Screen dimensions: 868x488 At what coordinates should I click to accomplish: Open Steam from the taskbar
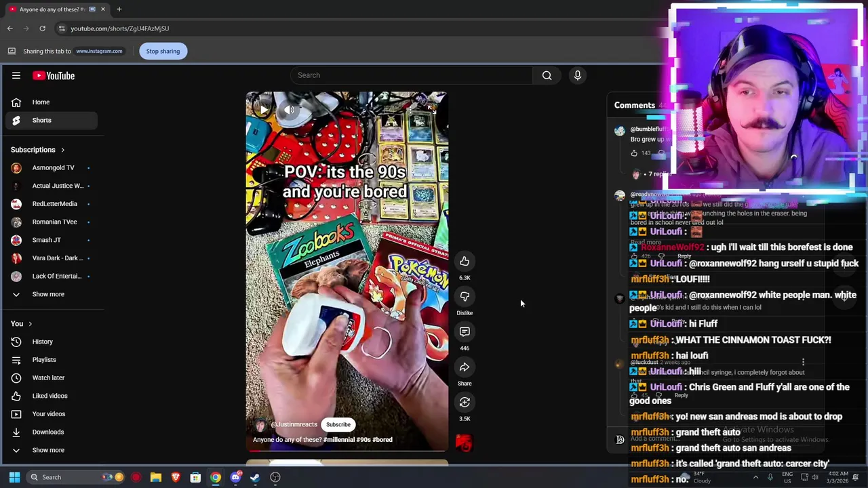pyautogui.click(x=255, y=477)
